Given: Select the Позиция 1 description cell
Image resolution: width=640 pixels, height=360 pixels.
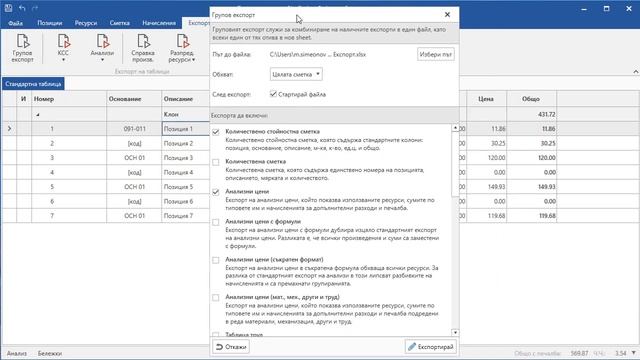Looking at the screenshot, I should pyautogui.click(x=186, y=129).
